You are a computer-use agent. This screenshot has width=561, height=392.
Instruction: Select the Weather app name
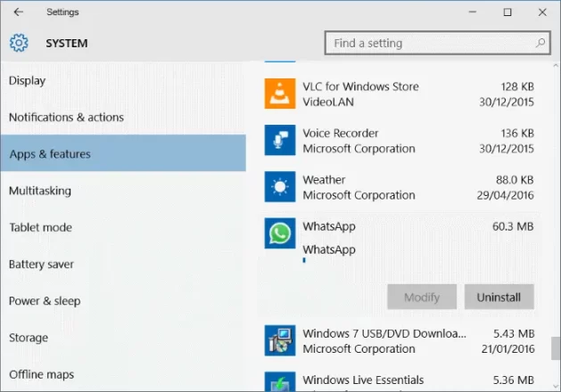coord(324,180)
